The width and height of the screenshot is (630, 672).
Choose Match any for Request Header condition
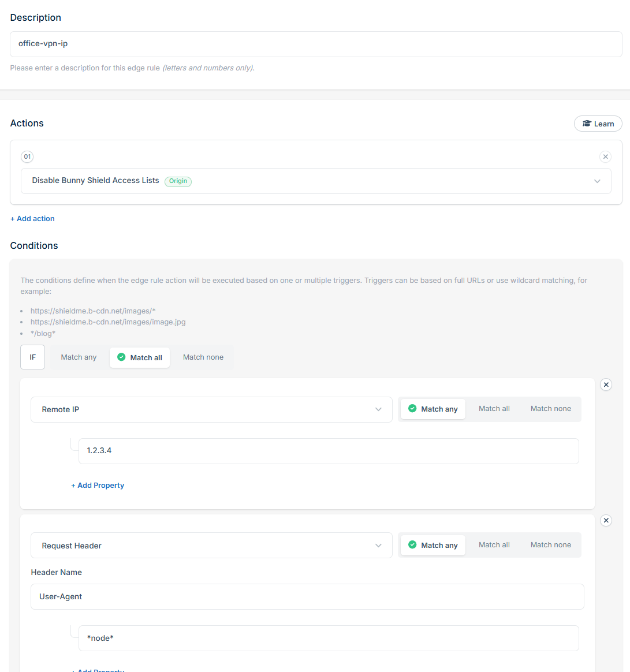point(433,545)
